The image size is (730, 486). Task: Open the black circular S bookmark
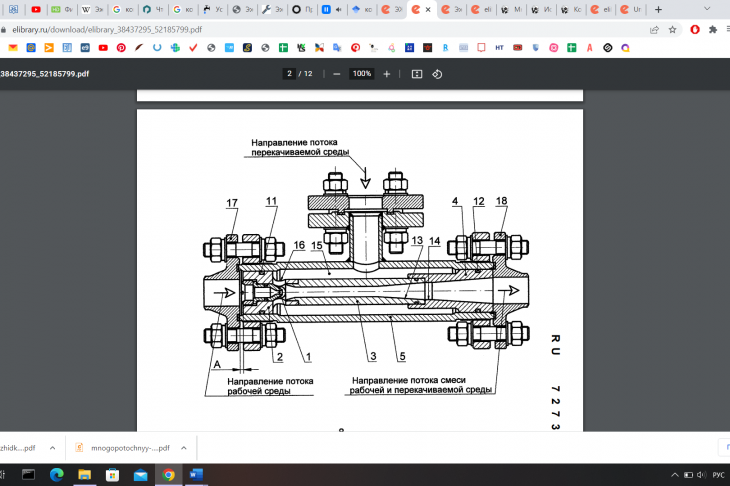(x=608, y=47)
